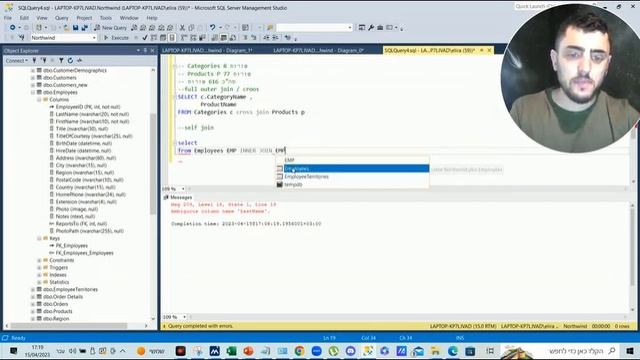Select the Messages results tab

coord(178,198)
